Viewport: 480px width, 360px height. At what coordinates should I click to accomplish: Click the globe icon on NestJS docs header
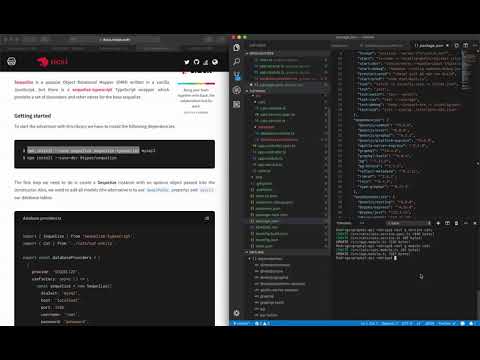tap(215, 62)
